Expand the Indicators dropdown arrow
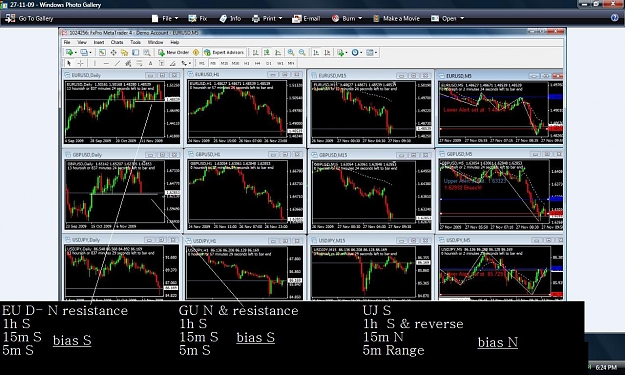 click(x=346, y=52)
